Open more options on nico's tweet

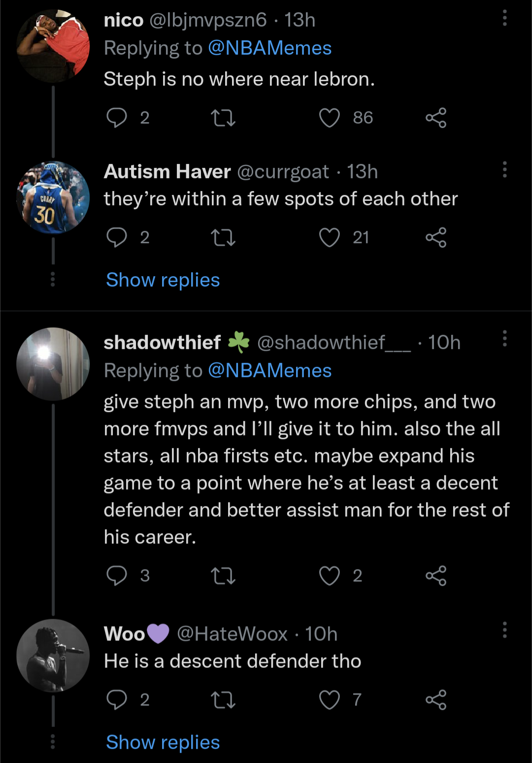504,18
